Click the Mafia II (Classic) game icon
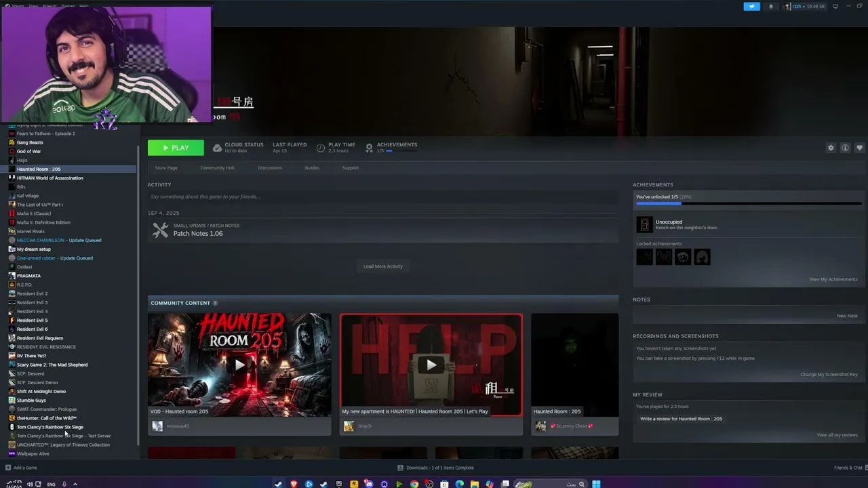The image size is (868, 488). tap(12, 213)
